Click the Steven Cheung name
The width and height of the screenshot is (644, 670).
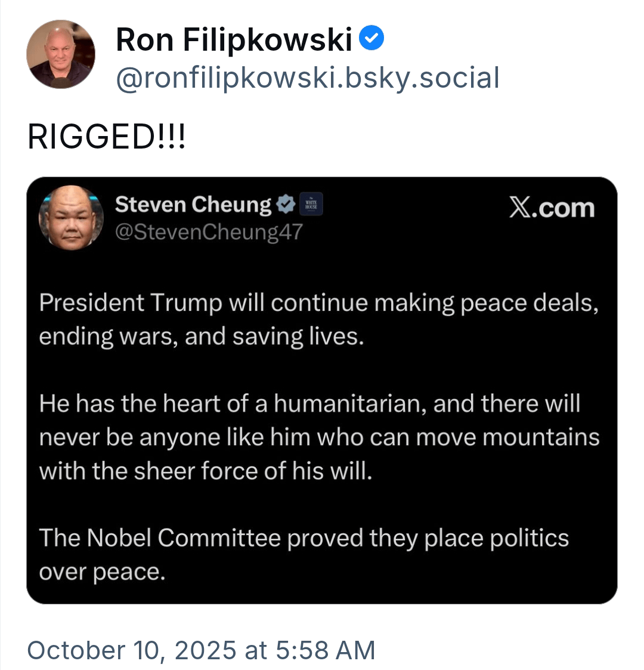pyautogui.click(x=193, y=205)
